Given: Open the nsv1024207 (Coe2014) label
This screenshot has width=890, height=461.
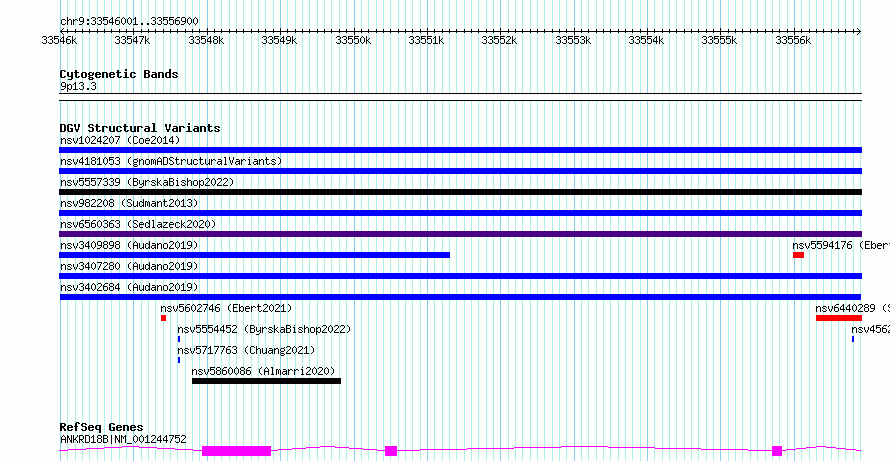Looking at the screenshot, I should [120, 140].
